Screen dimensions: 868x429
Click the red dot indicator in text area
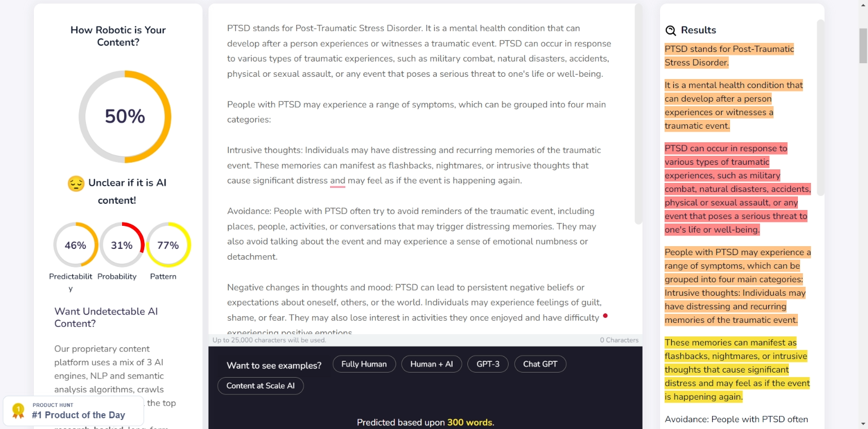pyautogui.click(x=605, y=316)
